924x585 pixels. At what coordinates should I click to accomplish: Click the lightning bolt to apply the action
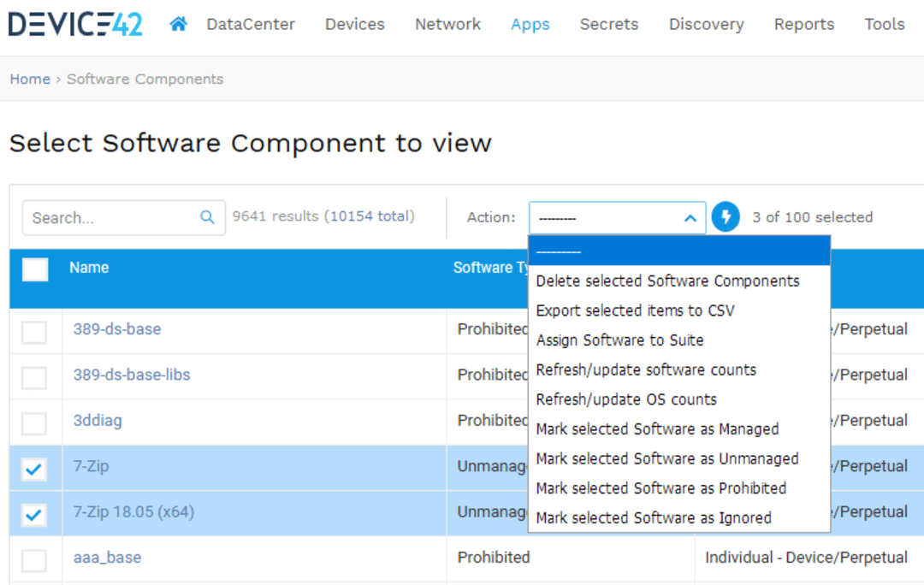[726, 216]
